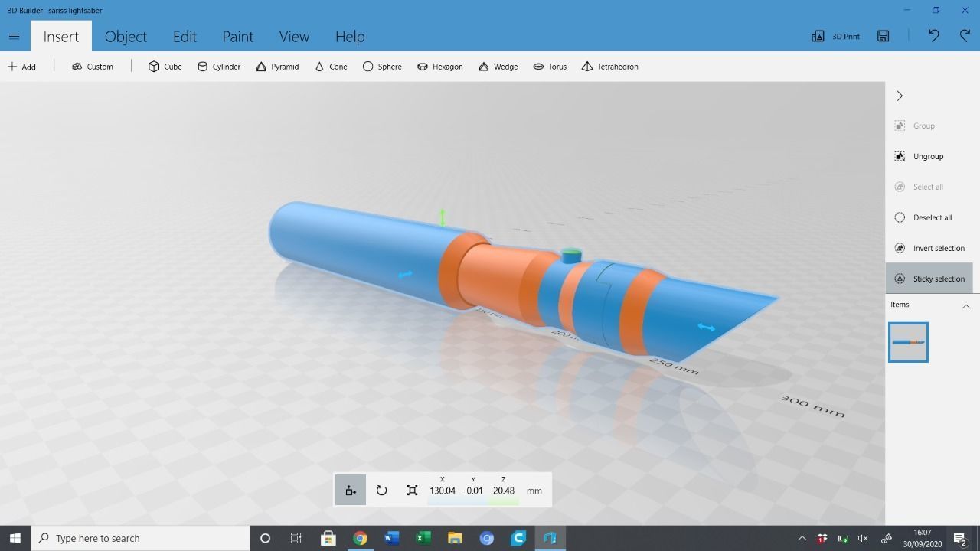Redo the last action
Screen dimensions: 980x551
tap(965, 36)
